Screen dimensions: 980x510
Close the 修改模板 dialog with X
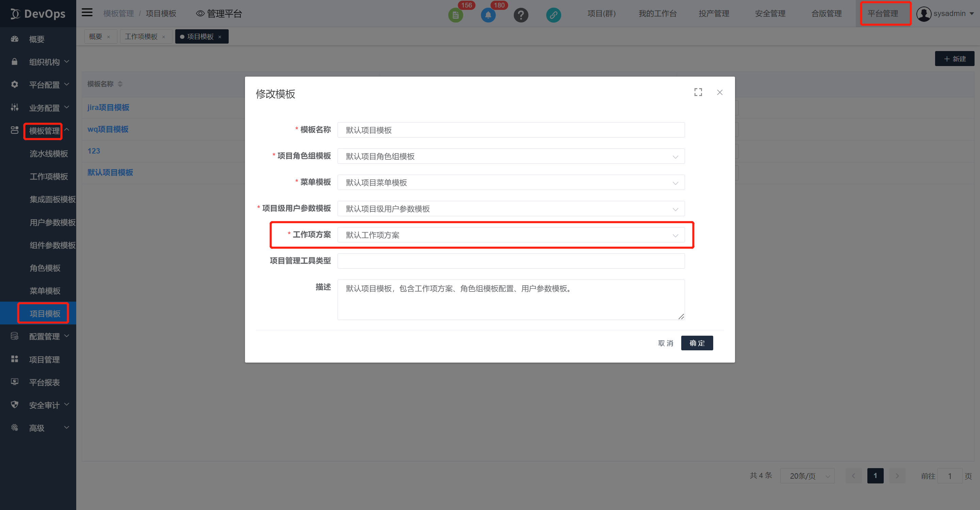(719, 92)
